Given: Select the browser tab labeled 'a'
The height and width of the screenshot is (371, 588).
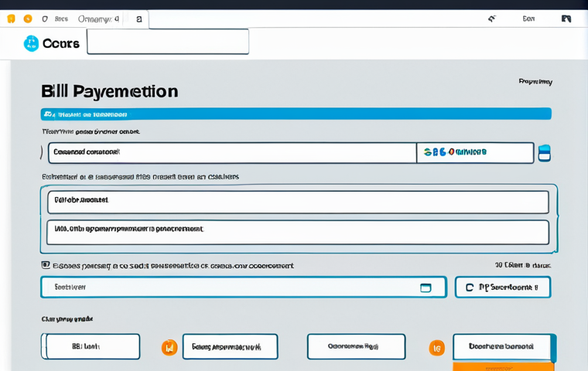Looking at the screenshot, I should [138, 19].
